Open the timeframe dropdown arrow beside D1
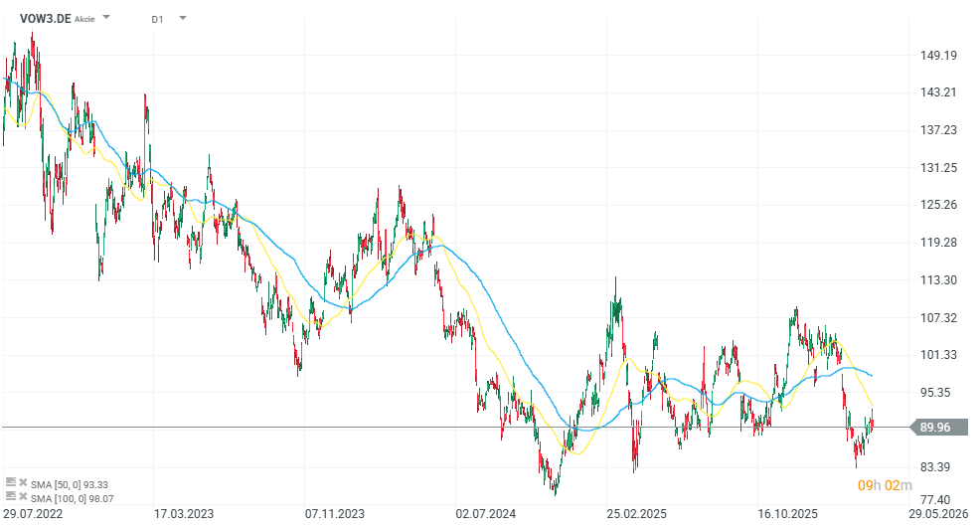 click(183, 18)
